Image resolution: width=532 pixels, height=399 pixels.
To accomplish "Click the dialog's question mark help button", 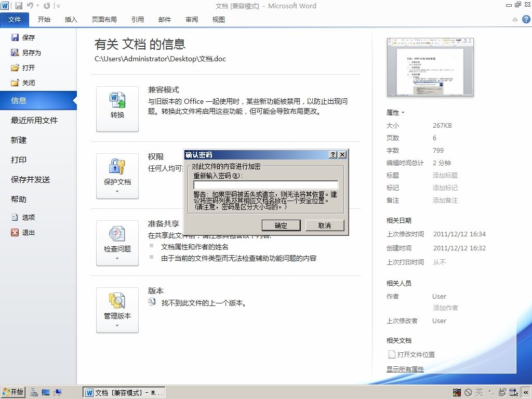I will pos(333,155).
